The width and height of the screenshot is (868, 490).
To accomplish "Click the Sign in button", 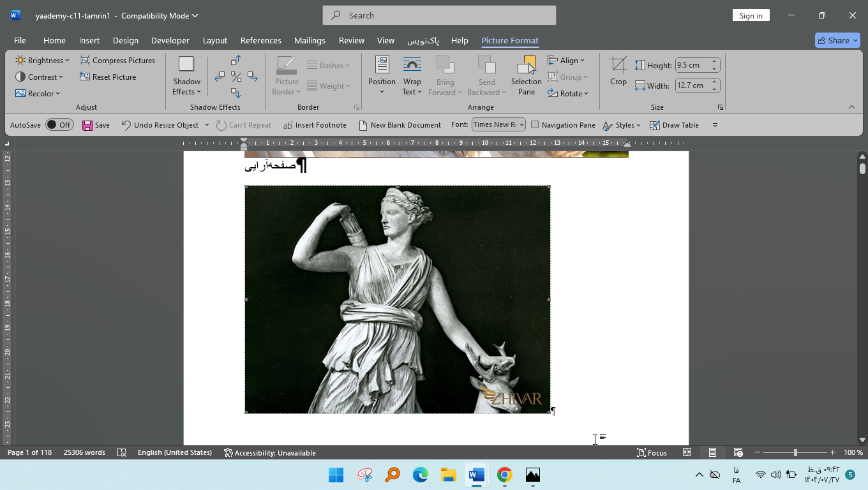I will click(x=751, y=15).
